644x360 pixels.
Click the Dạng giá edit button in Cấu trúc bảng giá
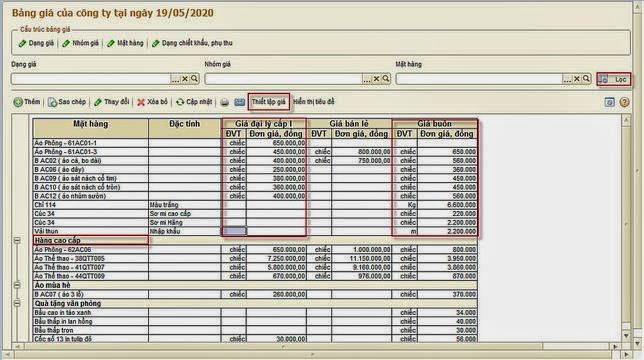coord(37,43)
